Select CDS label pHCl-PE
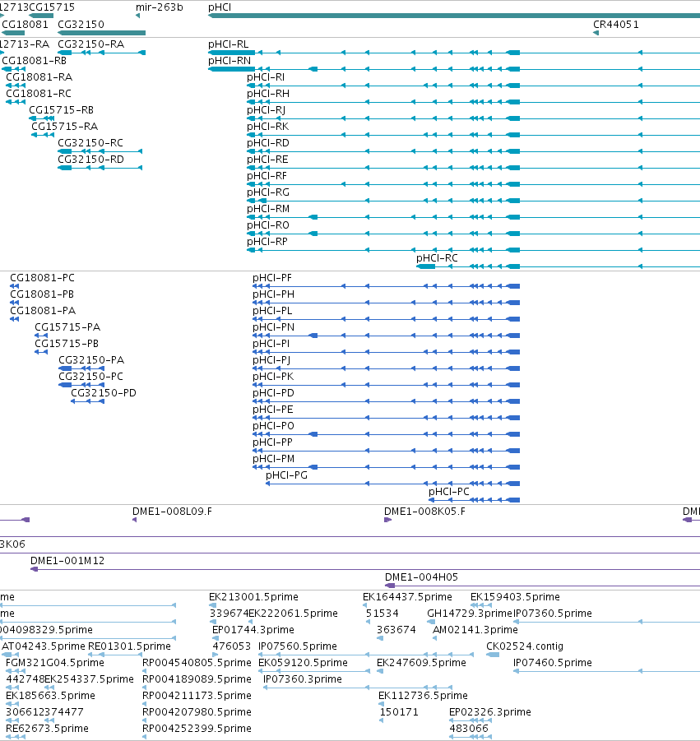 [273, 410]
